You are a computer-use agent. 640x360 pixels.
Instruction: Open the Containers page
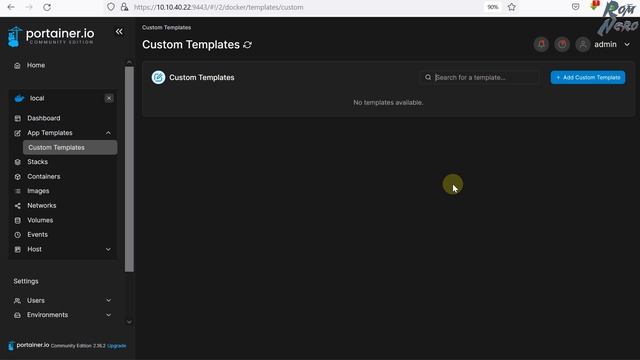pyautogui.click(x=44, y=177)
